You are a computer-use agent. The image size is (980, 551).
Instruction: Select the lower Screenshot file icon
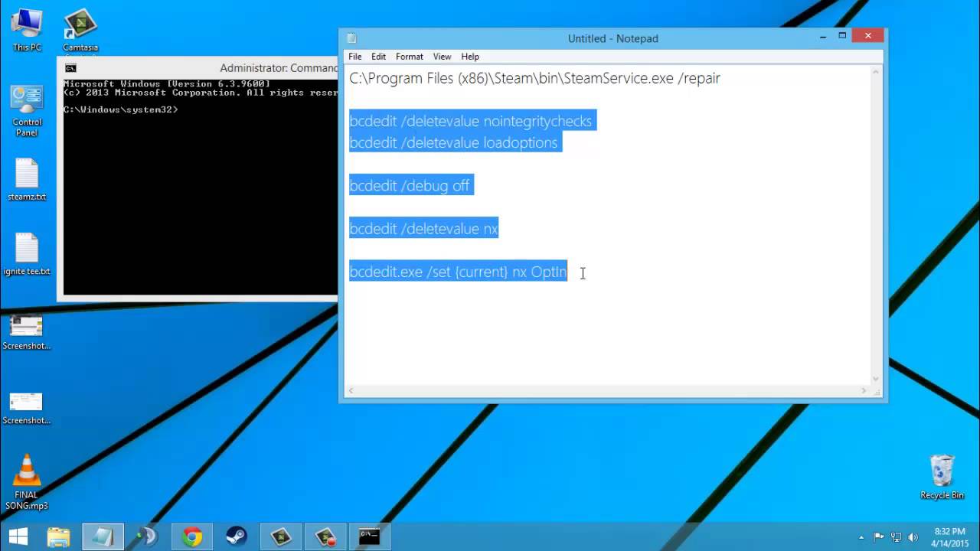point(26,408)
